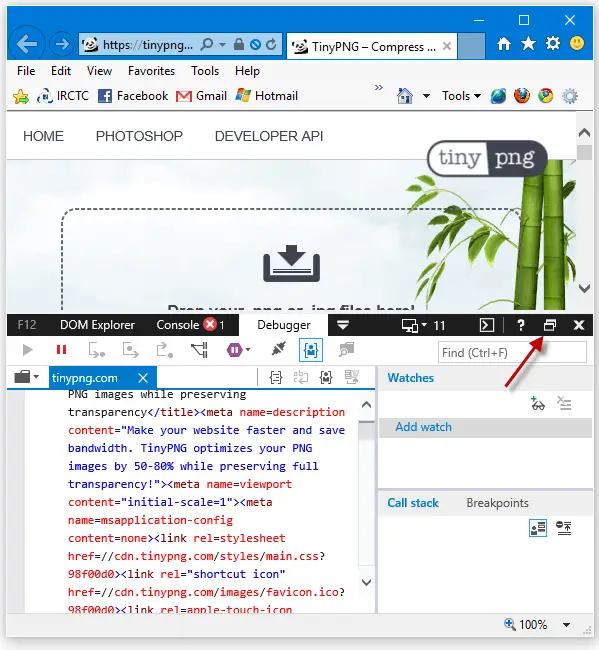
Task: Click the PHOTOSHOP navigation link
Action: coord(139,136)
